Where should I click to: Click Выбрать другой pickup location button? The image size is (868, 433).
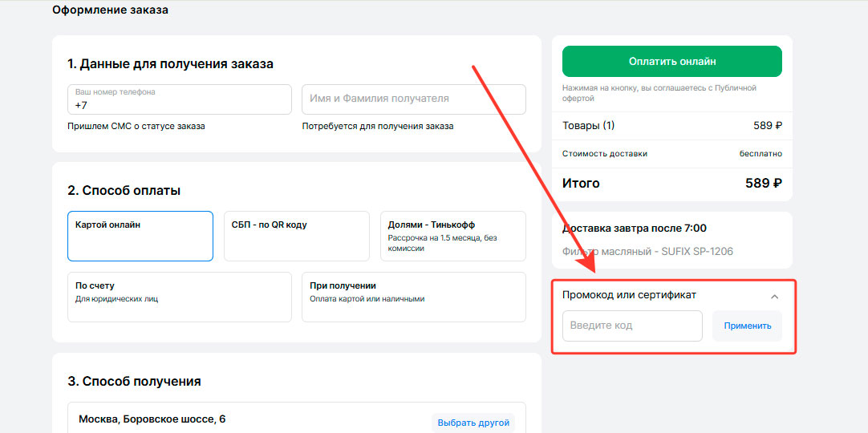[x=473, y=423]
